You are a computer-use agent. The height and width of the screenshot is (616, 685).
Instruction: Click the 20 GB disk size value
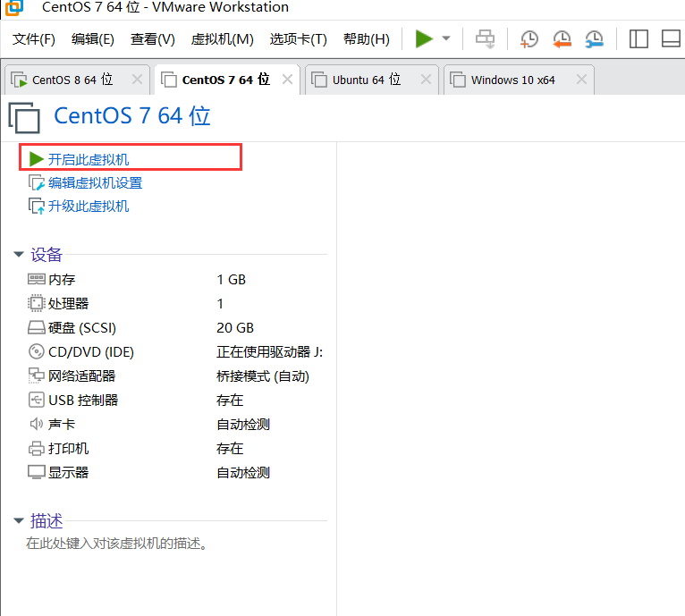[x=235, y=327]
